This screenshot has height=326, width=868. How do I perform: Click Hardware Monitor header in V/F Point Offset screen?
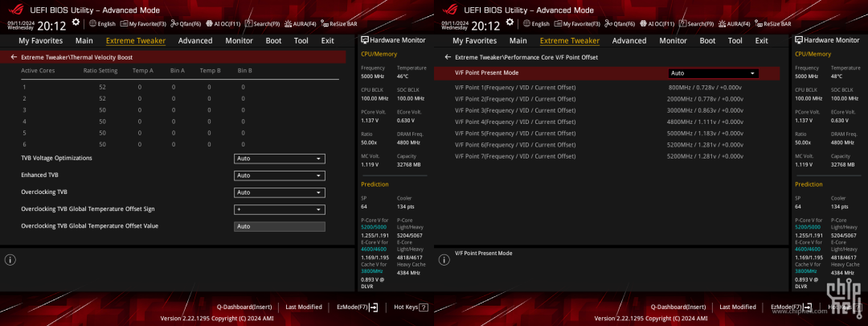(827, 40)
